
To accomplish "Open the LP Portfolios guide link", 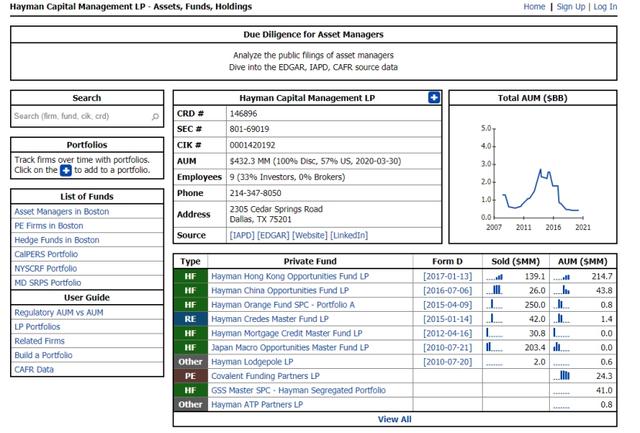I will point(37,327).
